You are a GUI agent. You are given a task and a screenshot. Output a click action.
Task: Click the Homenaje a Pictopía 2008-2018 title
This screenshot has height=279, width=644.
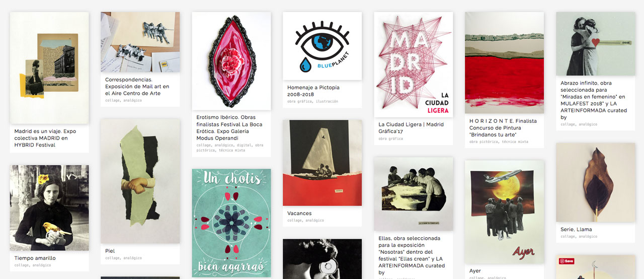pos(313,91)
